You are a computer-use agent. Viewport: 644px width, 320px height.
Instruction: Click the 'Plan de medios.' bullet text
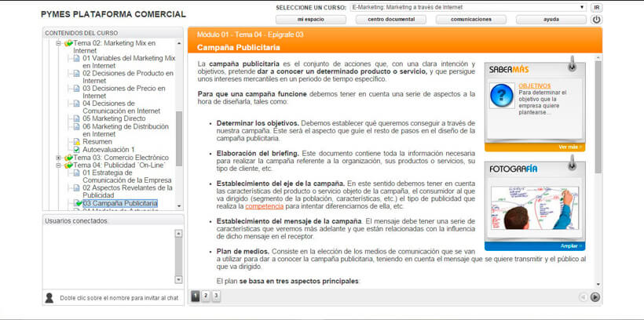243,252
